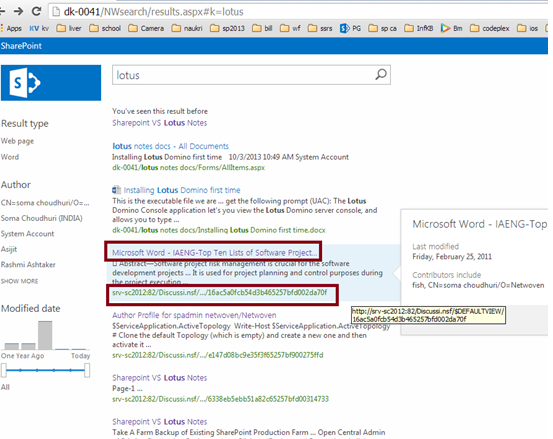The height and width of the screenshot is (439, 553).
Task: Click the page icon in address bar
Action: click(x=55, y=12)
